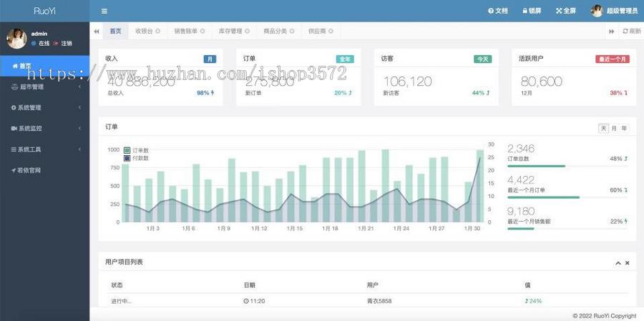Click the 在线 status link
The height and width of the screenshot is (321, 644).
(x=41, y=43)
